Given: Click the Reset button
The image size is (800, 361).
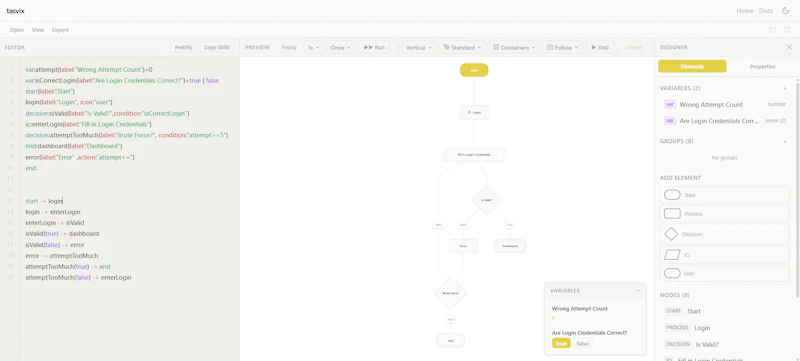Looking at the screenshot, I should pyautogui.click(x=633, y=47).
